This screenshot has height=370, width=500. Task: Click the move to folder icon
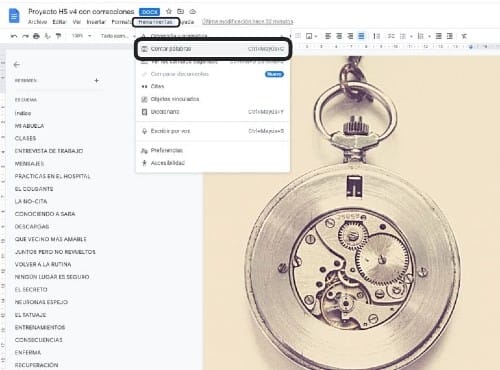pyautogui.click(x=180, y=12)
